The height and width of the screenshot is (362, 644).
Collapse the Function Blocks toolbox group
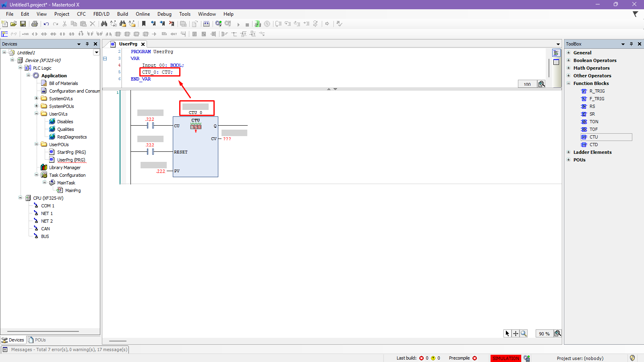tap(569, 83)
